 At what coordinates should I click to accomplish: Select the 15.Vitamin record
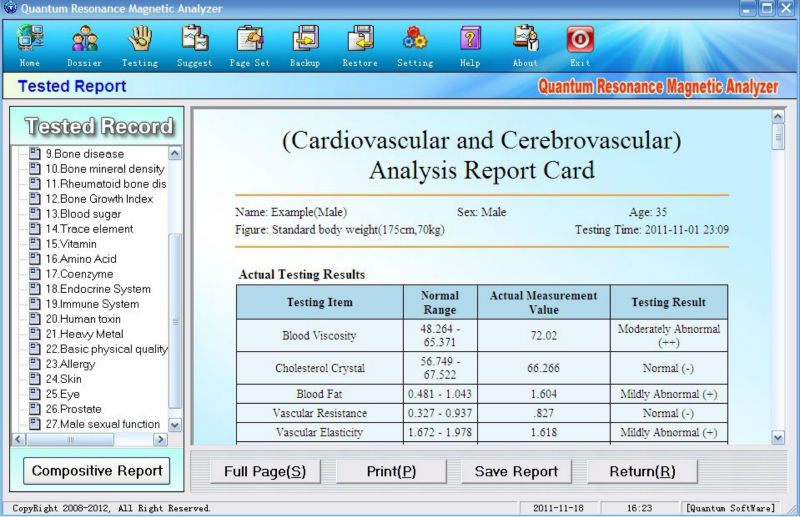[x=71, y=244]
